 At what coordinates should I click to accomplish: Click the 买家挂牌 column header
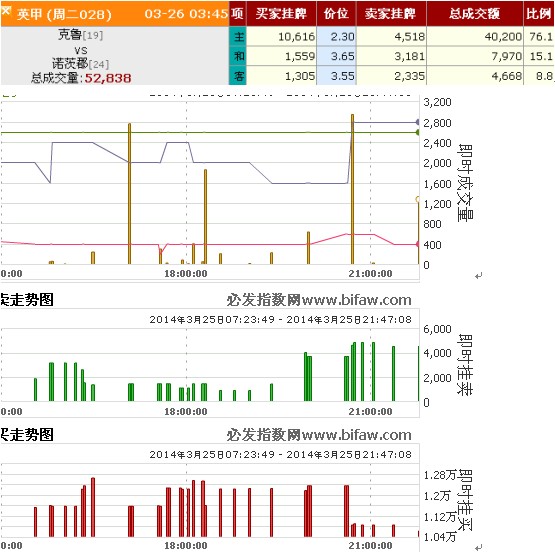pos(281,13)
